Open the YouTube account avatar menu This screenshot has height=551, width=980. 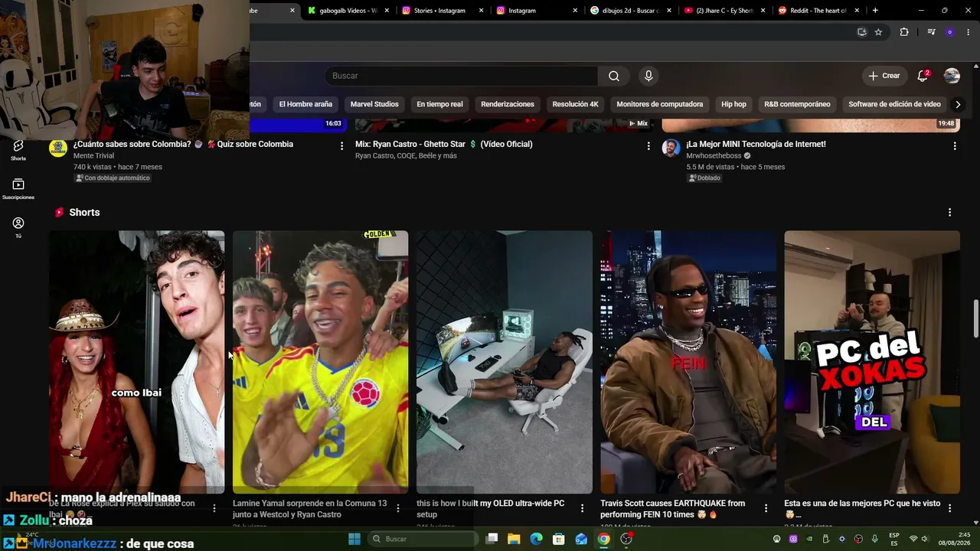click(x=952, y=76)
